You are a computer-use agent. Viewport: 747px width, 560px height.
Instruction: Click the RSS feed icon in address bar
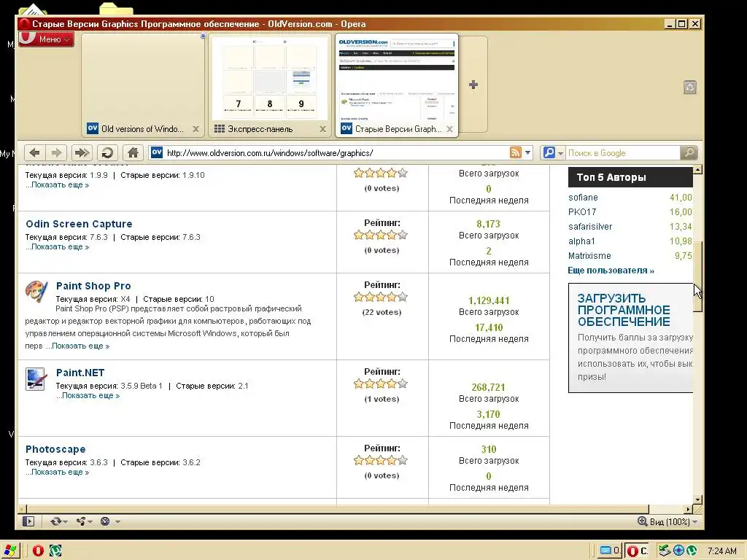pos(516,153)
